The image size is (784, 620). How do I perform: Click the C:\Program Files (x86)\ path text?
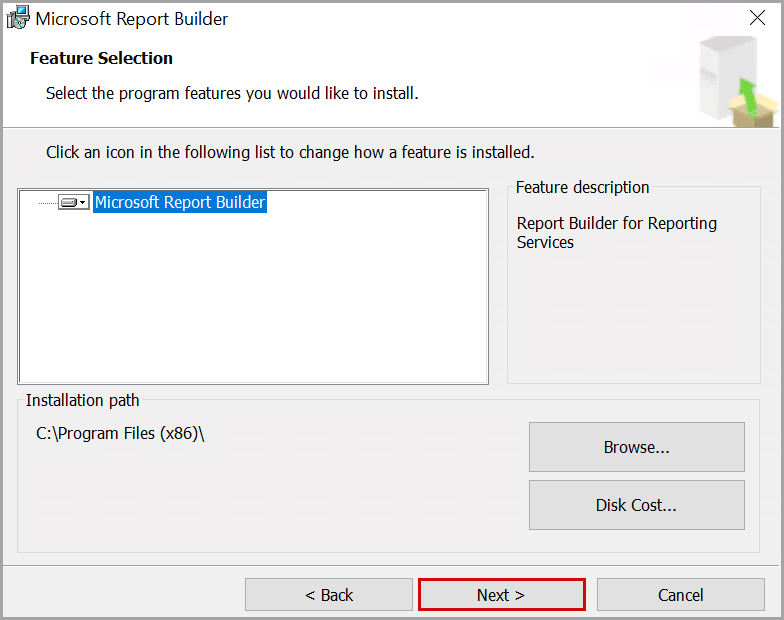[x=120, y=434]
